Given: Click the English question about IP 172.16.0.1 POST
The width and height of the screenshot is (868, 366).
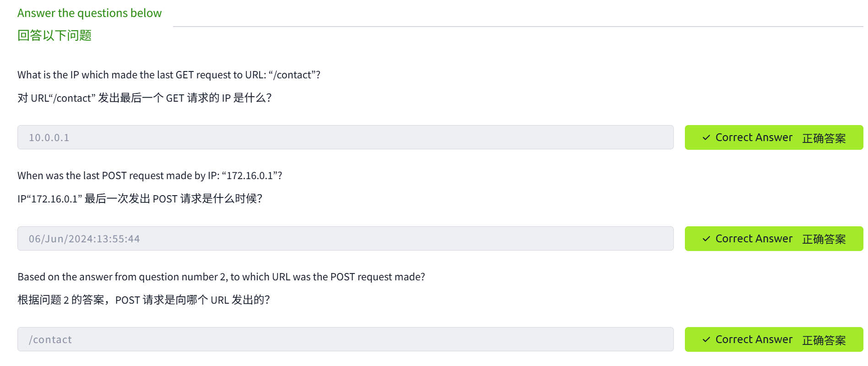Looking at the screenshot, I should (x=150, y=176).
